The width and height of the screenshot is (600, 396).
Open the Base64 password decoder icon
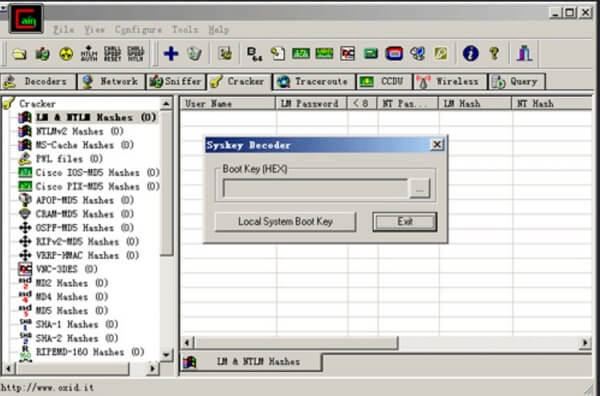point(254,54)
